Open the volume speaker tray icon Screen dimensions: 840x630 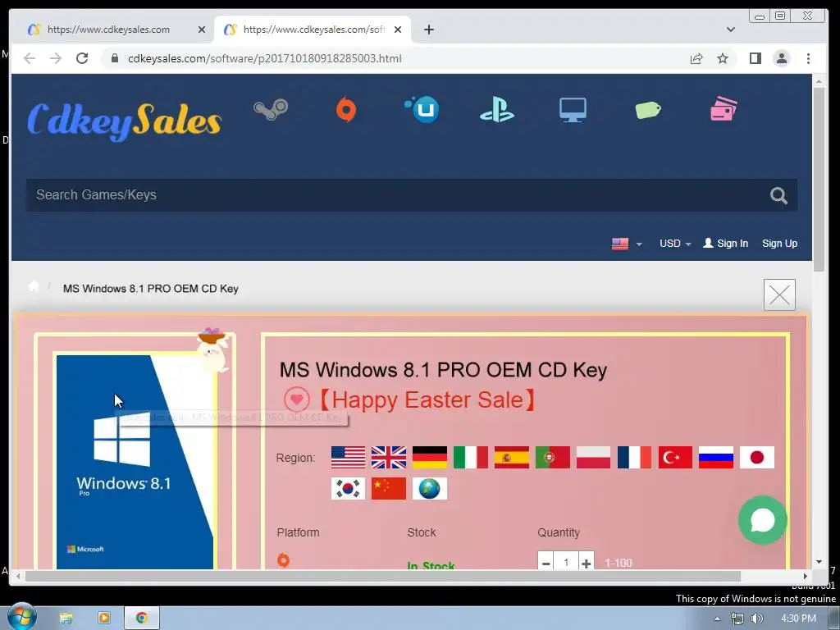point(756,619)
